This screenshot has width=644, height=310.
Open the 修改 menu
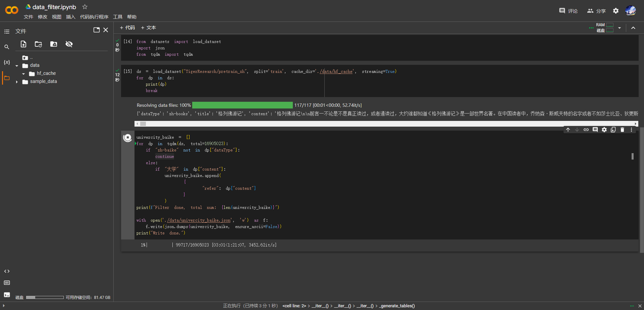pyautogui.click(x=43, y=17)
